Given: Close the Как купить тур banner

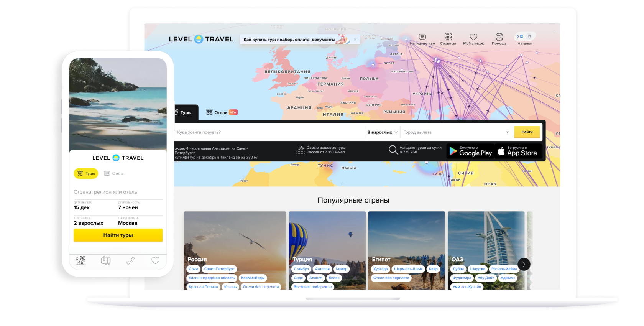Looking at the screenshot, I should coord(355,40).
